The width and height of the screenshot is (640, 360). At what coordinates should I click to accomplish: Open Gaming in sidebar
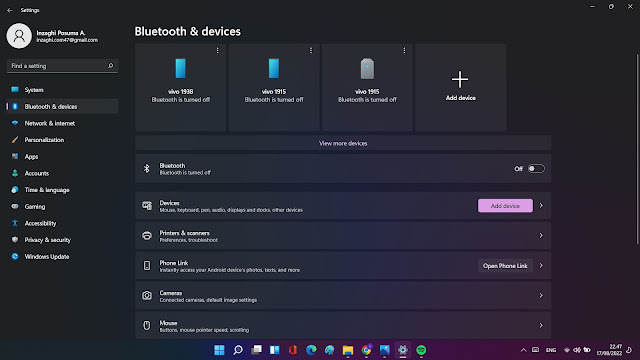click(62, 207)
